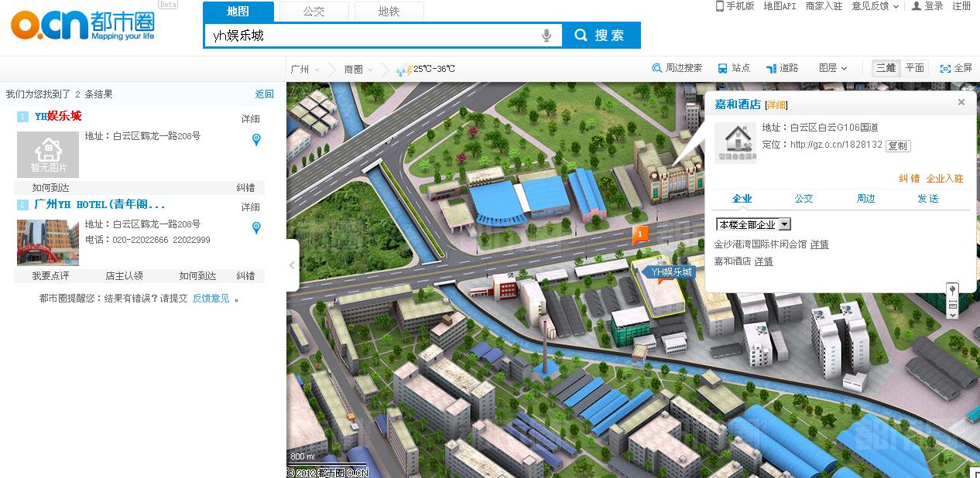Open the YH娱乐城 result title
The image size is (980, 478).
(58, 116)
